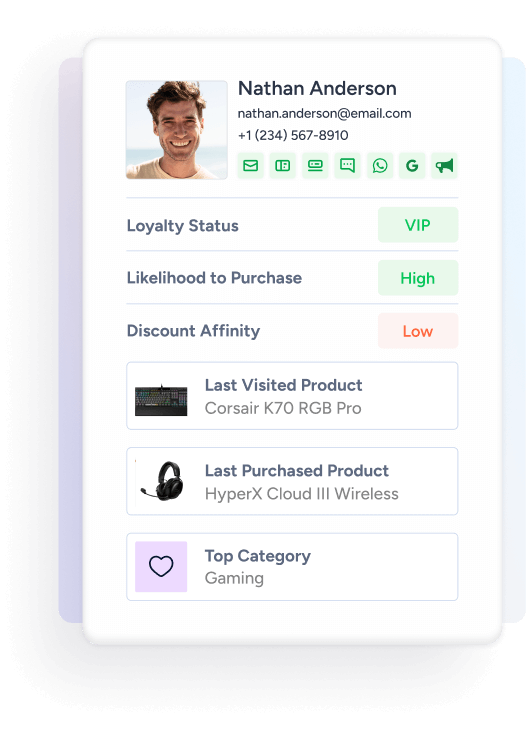
Task: Select the WhatsApp channel icon
Action: click(x=379, y=165)
